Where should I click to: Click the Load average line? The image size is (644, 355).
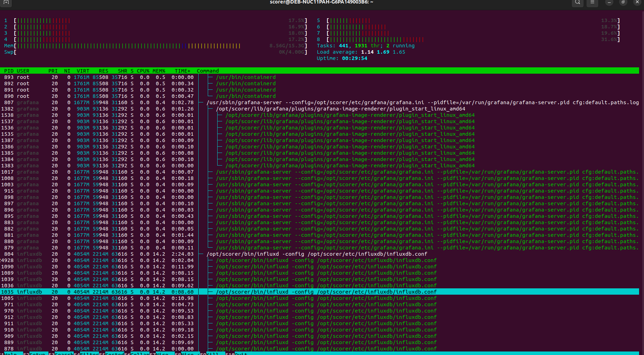pyautogui.click(x=361, y=52)
